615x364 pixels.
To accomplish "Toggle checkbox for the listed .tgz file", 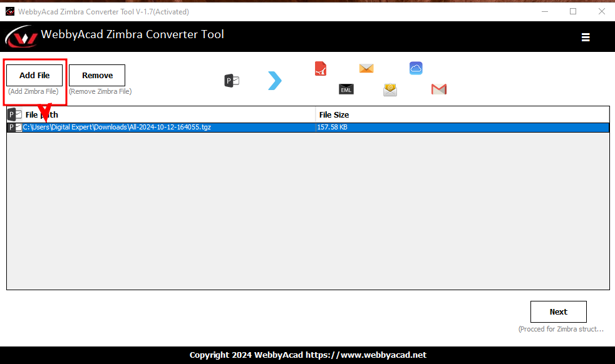I will click(x=19, y=128).
